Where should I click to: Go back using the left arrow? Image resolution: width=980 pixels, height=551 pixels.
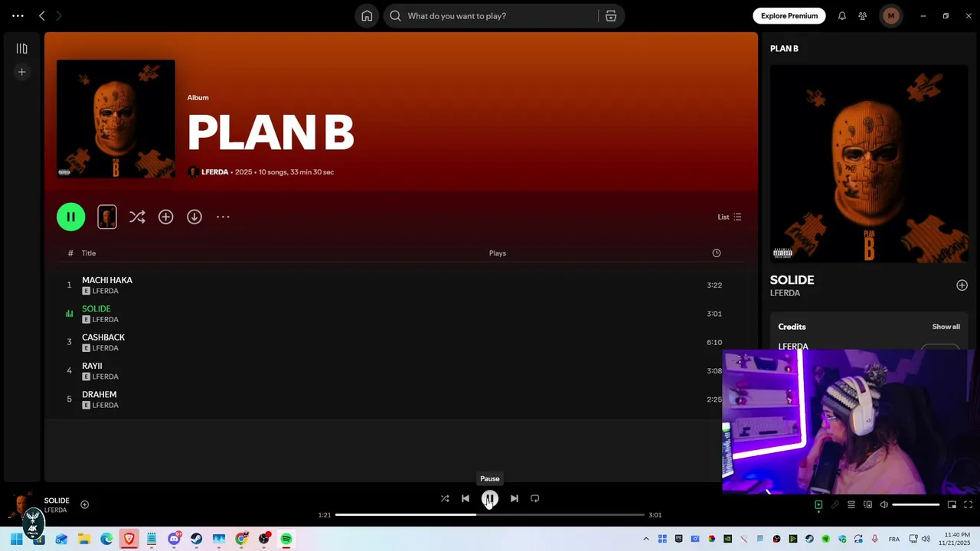[x=42, y=15]
